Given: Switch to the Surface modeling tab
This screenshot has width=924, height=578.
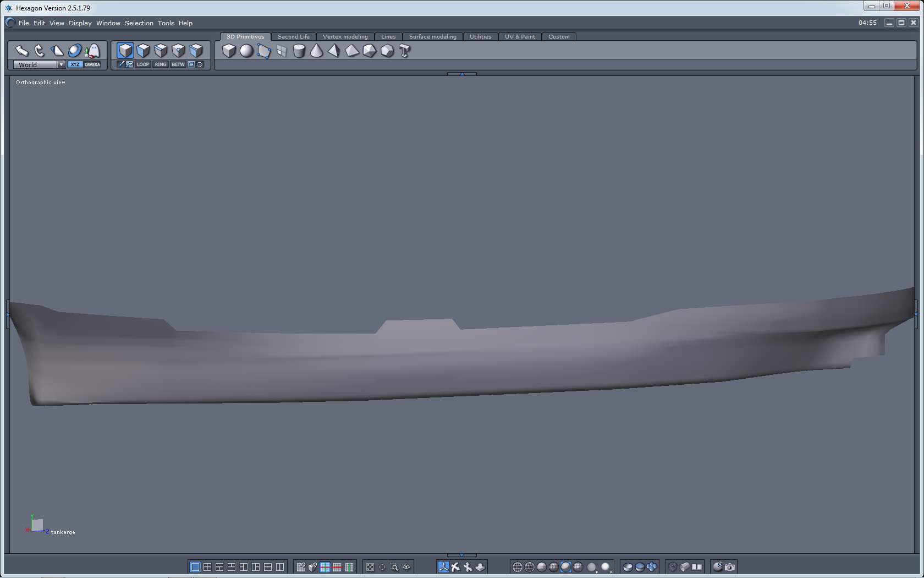Looking at the screenshot, I should 433,37.
